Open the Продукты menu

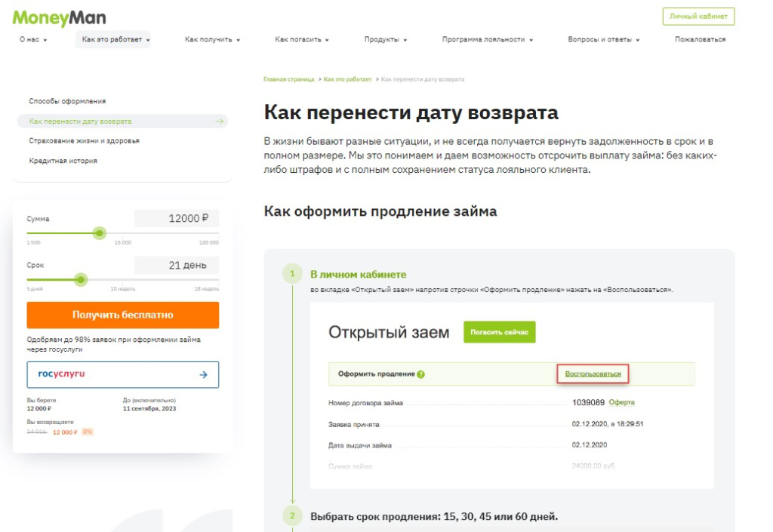coord(386,40)
